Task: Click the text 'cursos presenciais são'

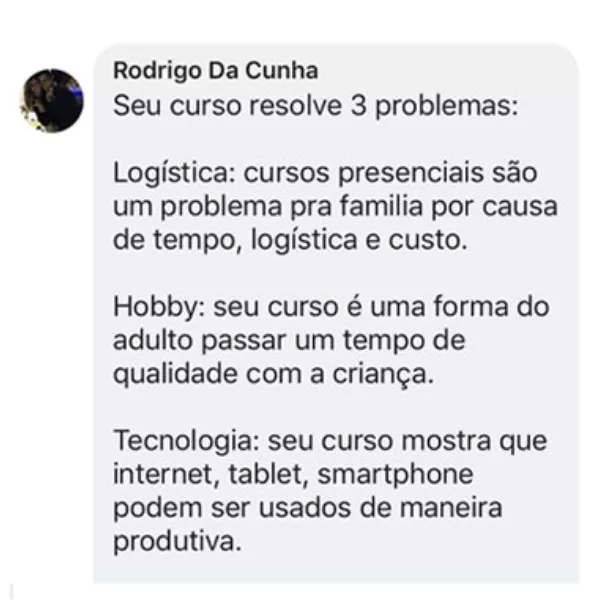Action: (390, 173)
